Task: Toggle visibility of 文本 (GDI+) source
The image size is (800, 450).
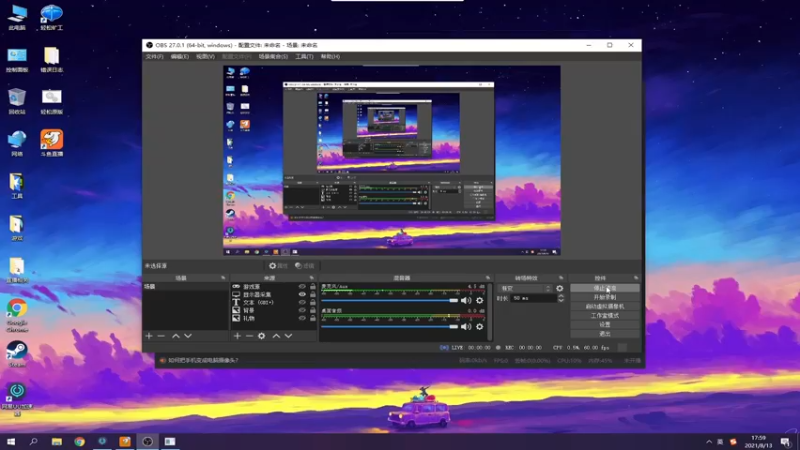Action: point(302,303)
